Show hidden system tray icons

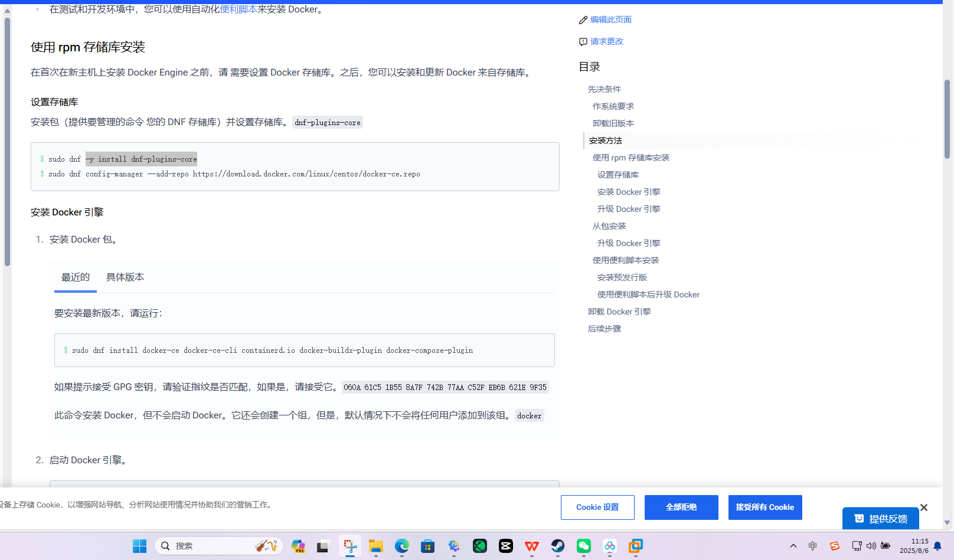(x=793, y=546)
